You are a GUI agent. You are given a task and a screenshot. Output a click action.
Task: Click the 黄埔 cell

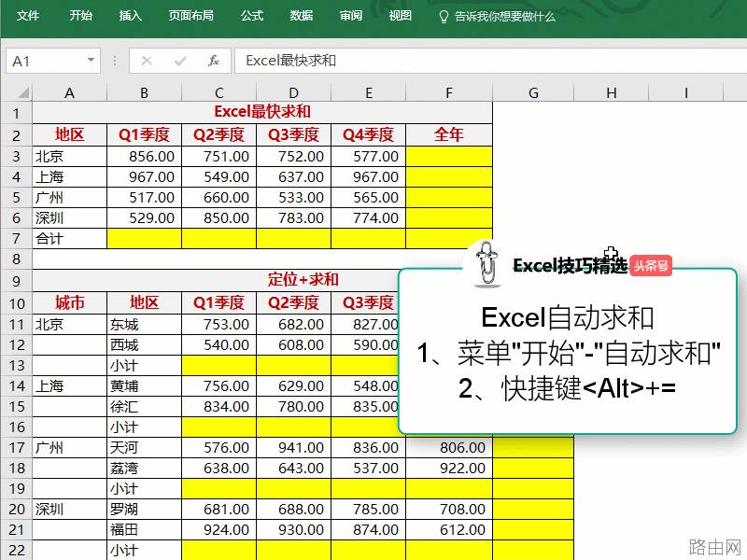coord(145,385)
